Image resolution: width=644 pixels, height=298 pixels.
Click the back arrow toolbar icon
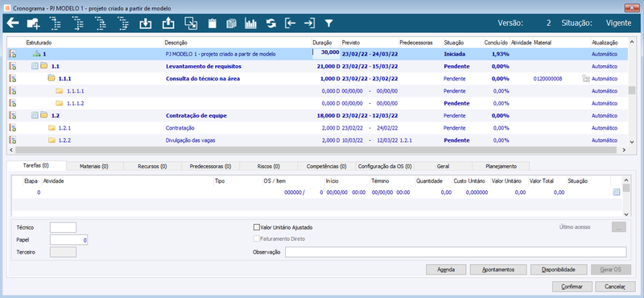[x=13, y=23]
